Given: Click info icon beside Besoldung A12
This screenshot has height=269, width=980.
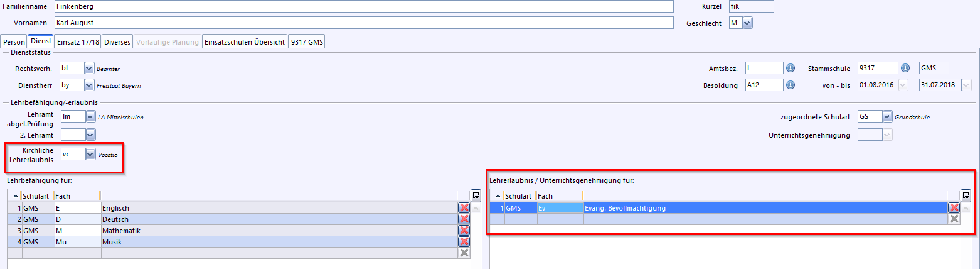Looking at the screenshot, I should click(x=791, y=85).
